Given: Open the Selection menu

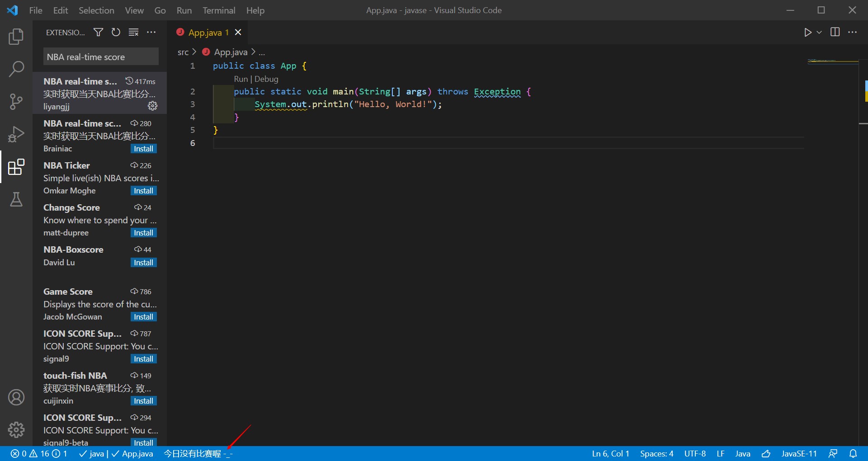Looking at the screenshot, I should (x=96, y=10).
